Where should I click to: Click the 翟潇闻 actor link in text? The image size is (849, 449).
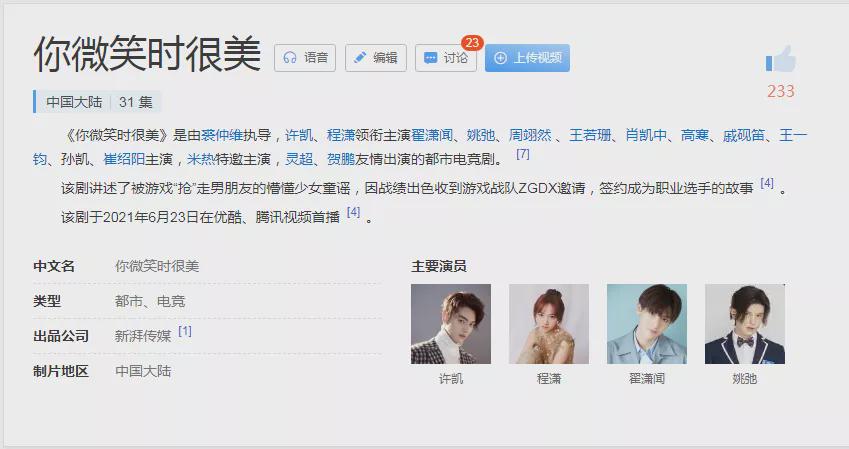pyautogui.click(x=432, y=135)
